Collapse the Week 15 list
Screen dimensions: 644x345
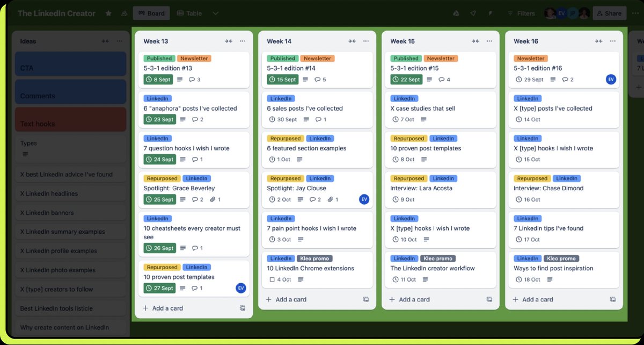(x=475, y=41)
